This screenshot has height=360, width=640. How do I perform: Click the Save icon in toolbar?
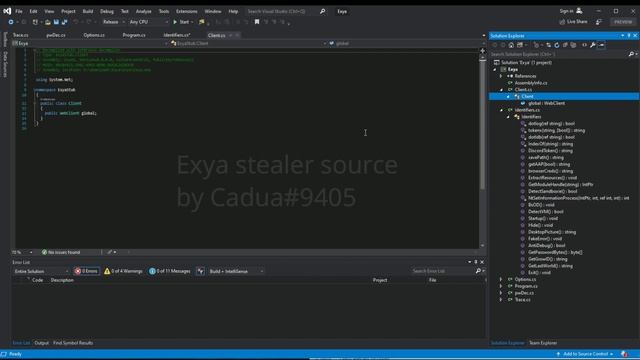click(x=56, y=22)
